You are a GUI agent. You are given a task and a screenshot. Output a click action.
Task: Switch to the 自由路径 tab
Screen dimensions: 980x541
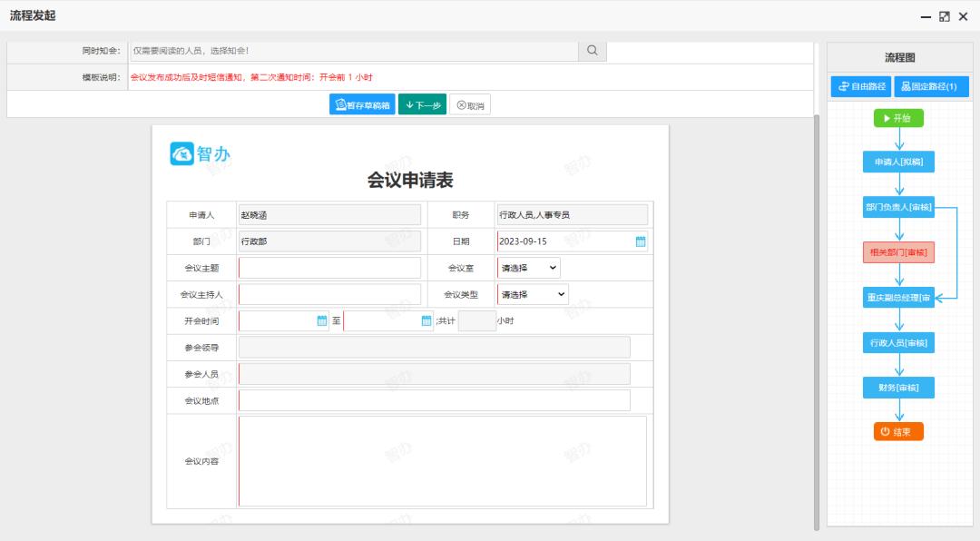coord(863,86)
